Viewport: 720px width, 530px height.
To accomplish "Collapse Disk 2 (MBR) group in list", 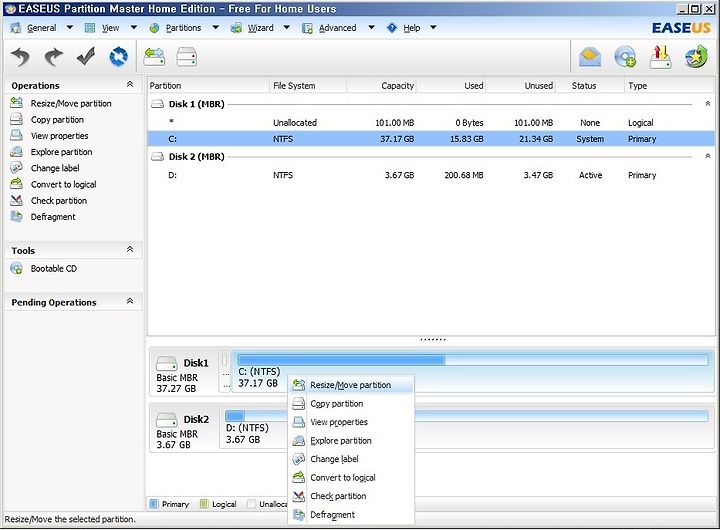I will (x=708, y=157).
